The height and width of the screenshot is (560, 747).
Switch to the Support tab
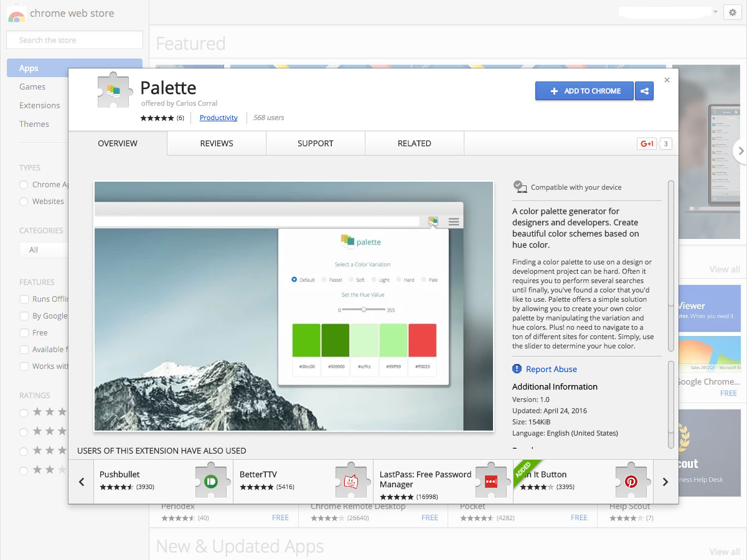tap(316, 143)
